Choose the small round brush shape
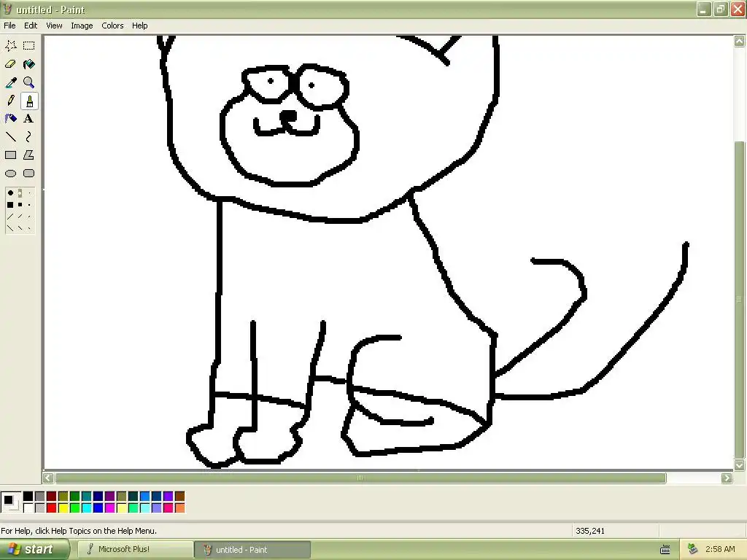747x560 pixels. [x=29, y=192]
